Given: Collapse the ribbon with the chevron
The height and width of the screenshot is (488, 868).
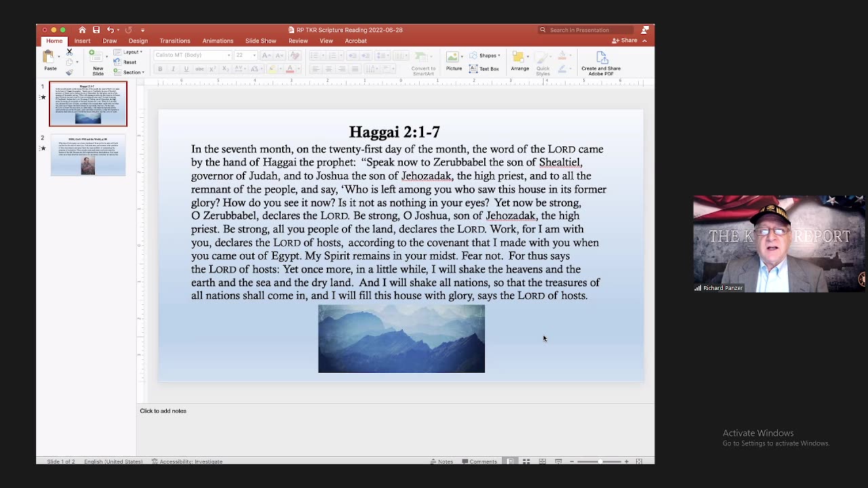Looking at the screenshot, I should tap(644, 41).
